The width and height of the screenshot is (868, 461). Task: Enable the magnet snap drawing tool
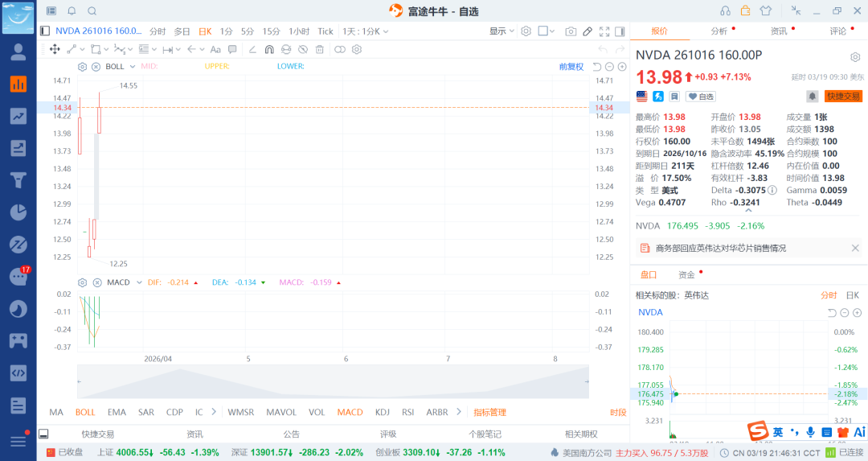click(269, 49)
